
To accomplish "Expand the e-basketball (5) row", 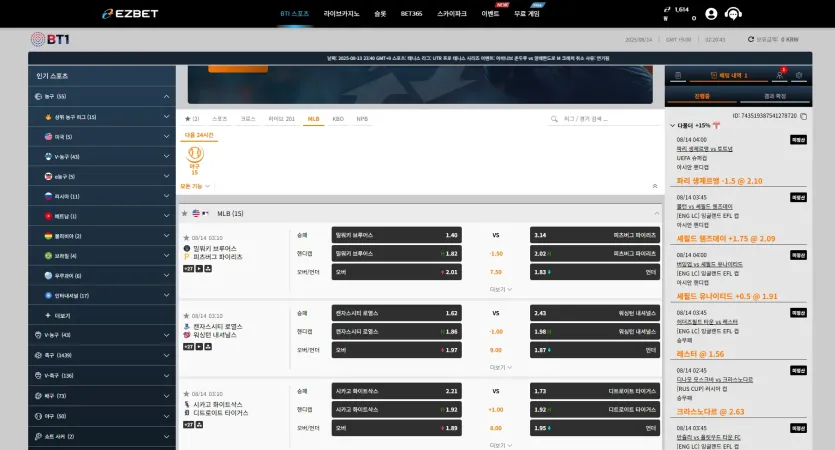I will click(x=102, y=176).
